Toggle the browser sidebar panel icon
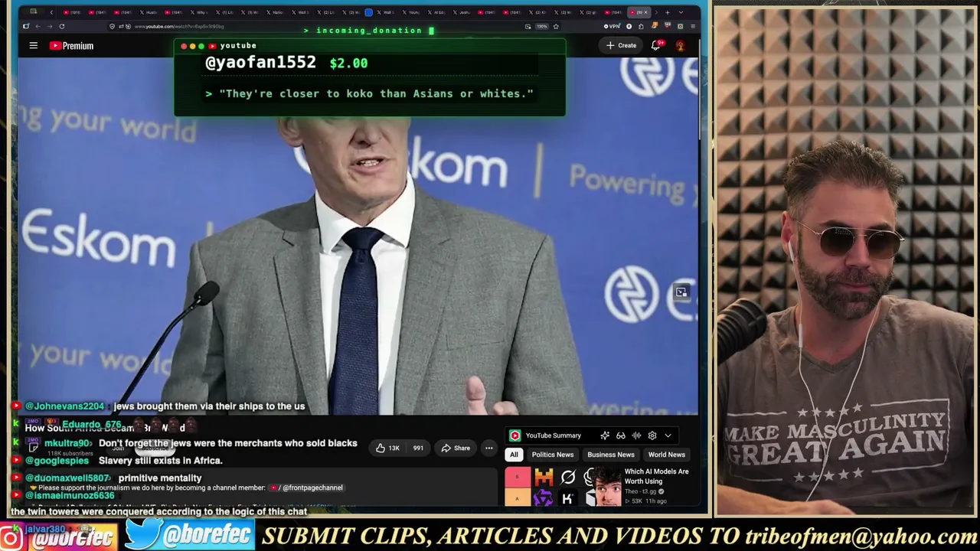 [x=25, y=27]
